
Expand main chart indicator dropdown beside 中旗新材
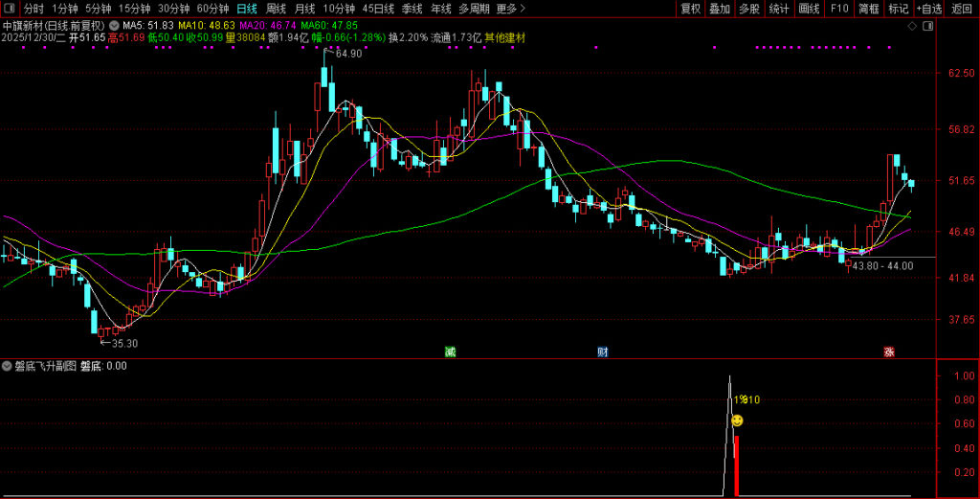point(115,25)
